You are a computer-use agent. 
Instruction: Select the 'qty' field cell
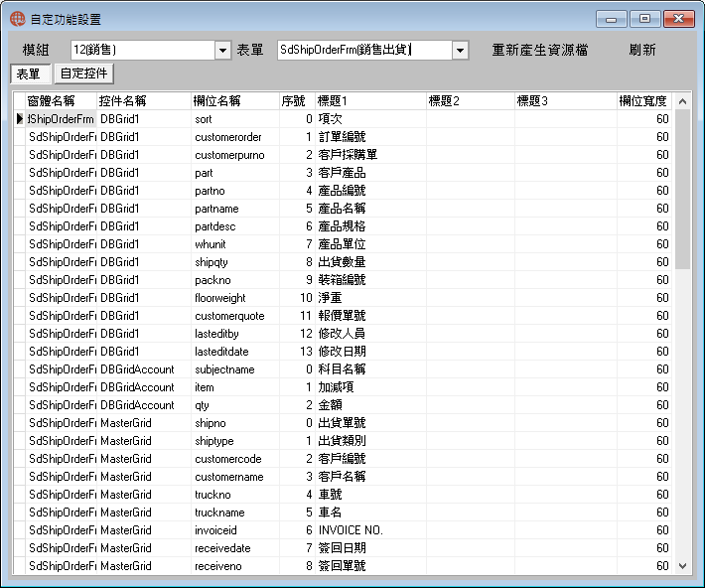point(235,405)
